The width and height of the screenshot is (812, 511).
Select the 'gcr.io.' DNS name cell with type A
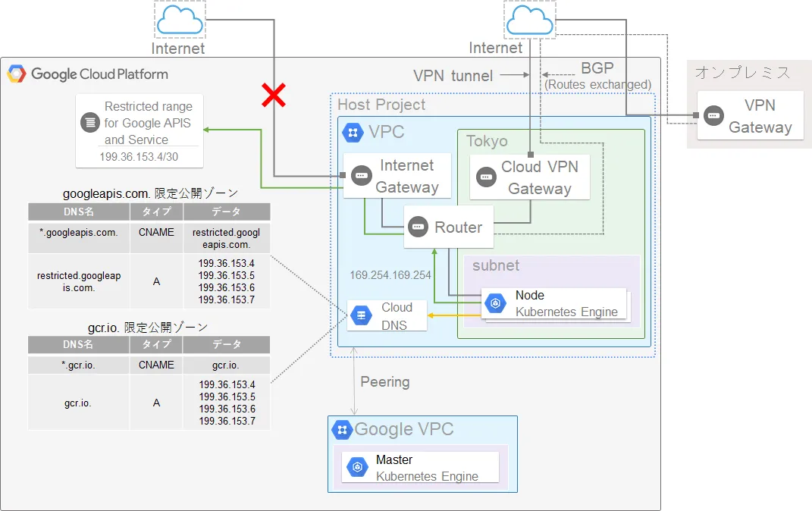click(x=78, y=403)
